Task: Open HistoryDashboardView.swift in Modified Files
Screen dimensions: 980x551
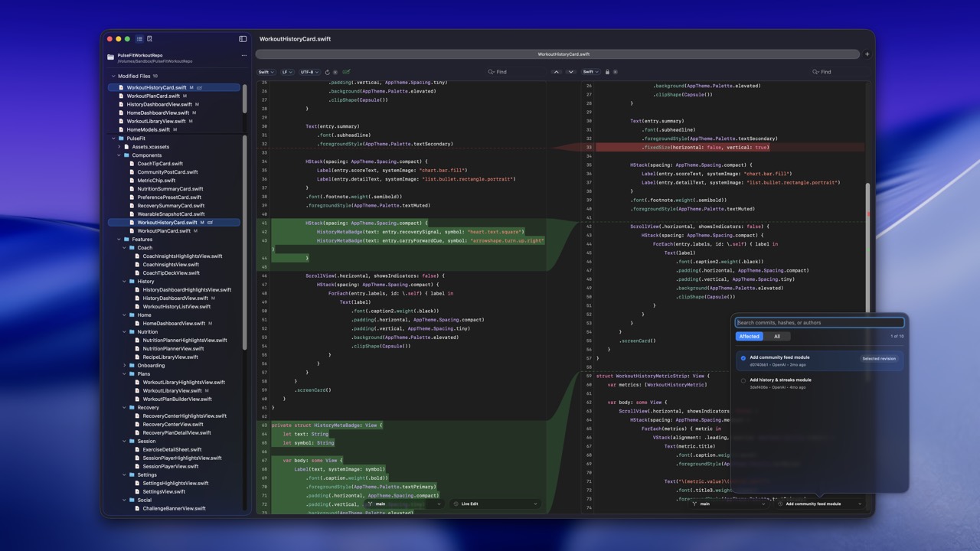Action: pyautogui.click(x=159, y=104)
